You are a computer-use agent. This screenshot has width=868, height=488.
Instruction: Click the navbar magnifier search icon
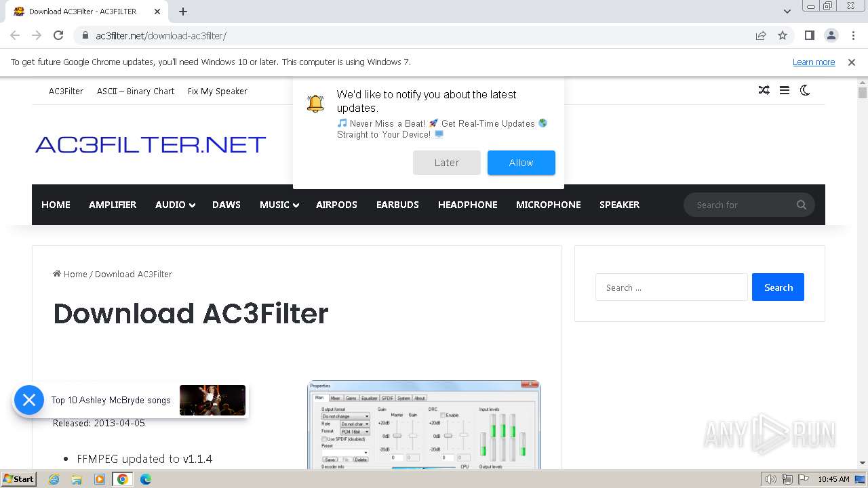click(x=802, y=205)
